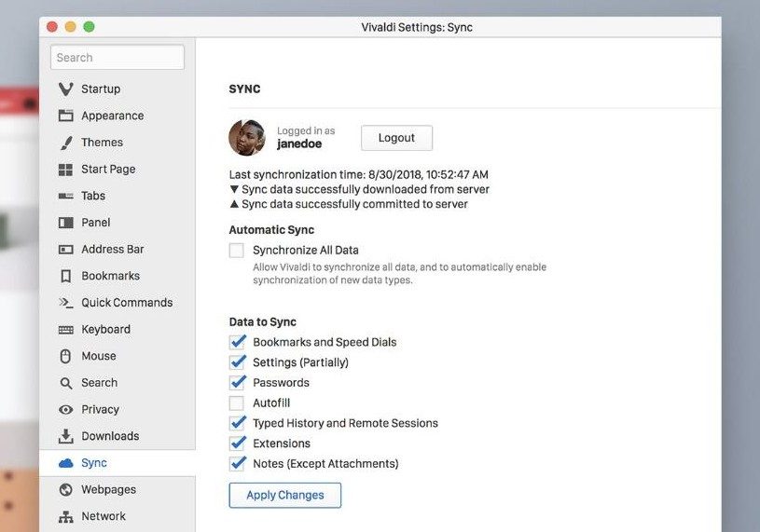This screenshot has height=532, width=760.
Task: Click the Appearance window icon
Action: (66, 116)
